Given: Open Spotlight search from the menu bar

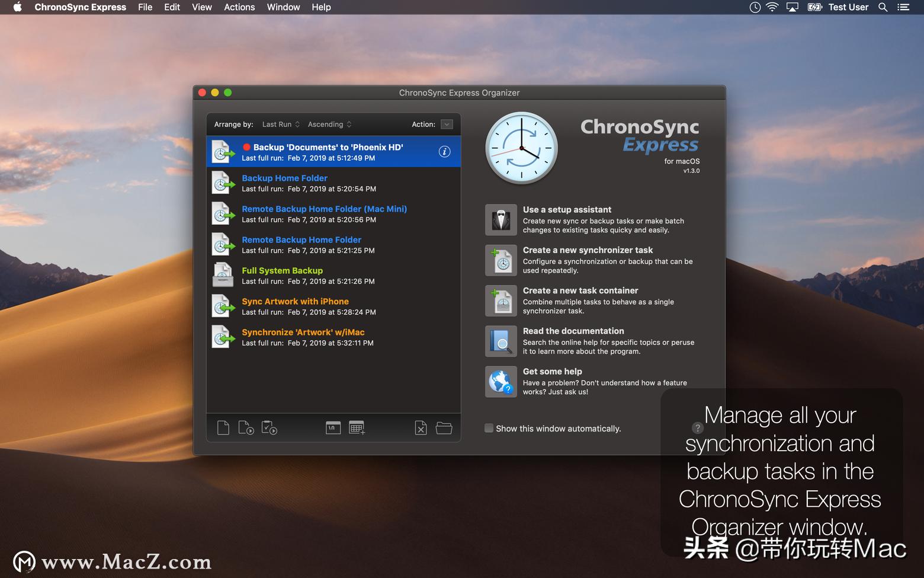Looking at the screenshot, I should pyautogui.click(x=883, y=7).
